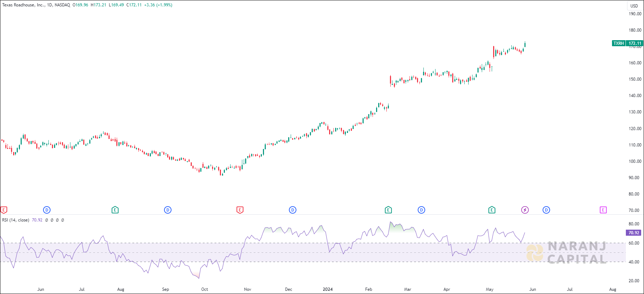Click the Oct label on time axis
Image resolution: width=644 pixels, height=294 pixels.
pos(205,289)
